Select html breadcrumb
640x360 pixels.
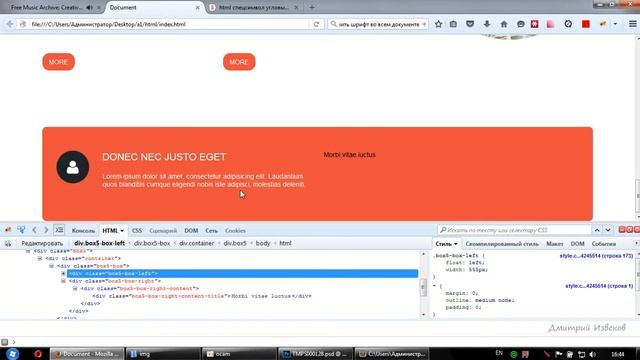point(285,243)
